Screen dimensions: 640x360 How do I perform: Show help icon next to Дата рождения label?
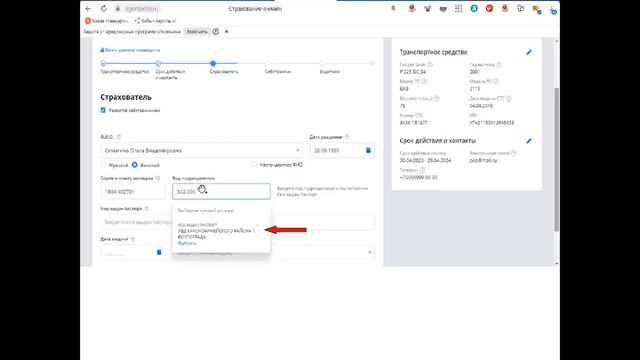[347, 137]
